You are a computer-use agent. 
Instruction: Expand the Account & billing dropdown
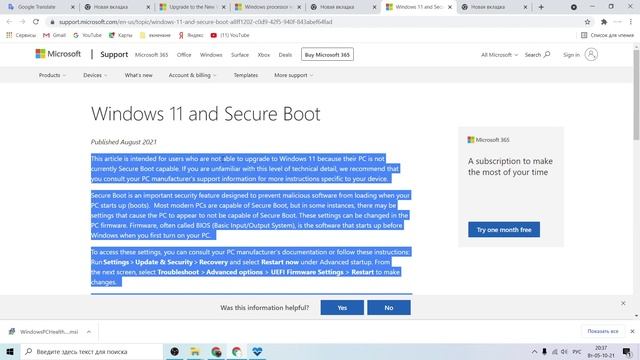click(x=192, y=75)
